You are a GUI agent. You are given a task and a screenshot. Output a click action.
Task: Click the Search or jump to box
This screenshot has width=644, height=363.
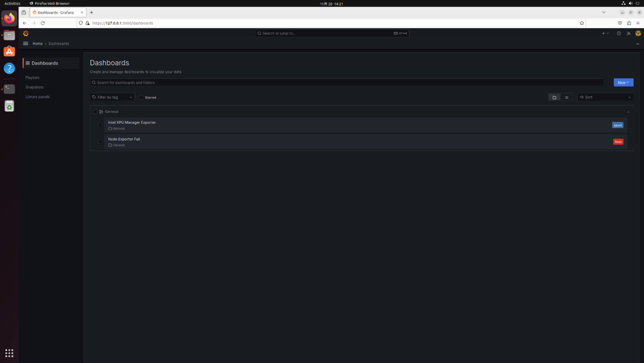coord(332,33)
